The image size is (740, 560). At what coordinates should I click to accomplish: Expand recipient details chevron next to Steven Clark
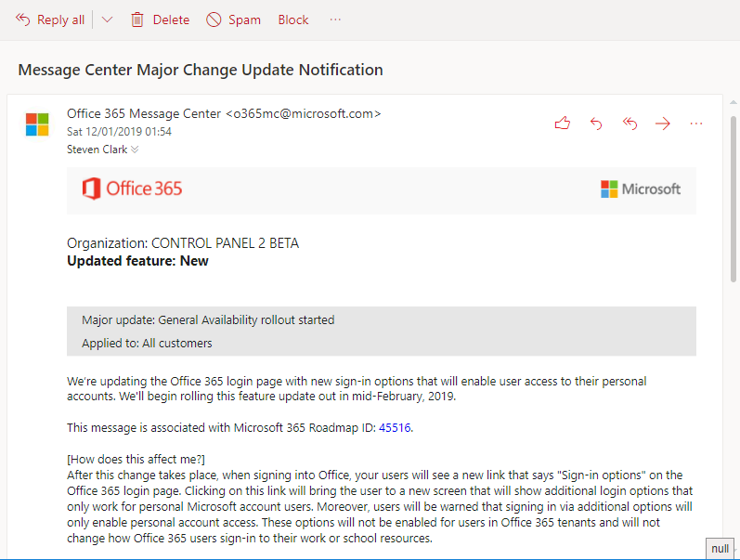pyautogui.click(x=135, y=150)
